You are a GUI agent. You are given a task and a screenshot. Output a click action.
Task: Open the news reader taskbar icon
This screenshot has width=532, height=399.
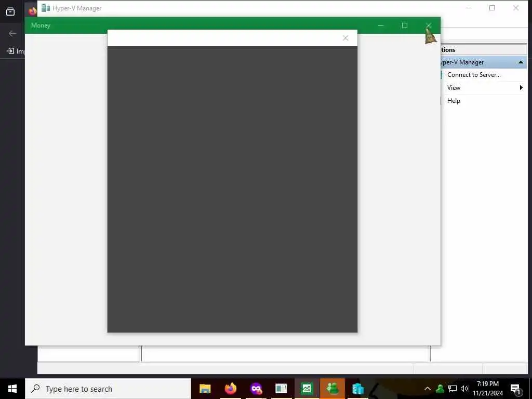click(x=281, y=389)
